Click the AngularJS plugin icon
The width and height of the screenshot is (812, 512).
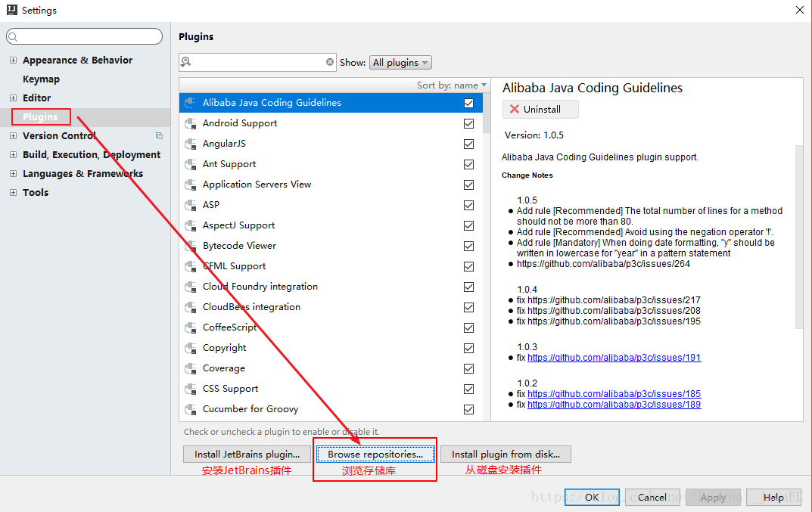point(191,144)
